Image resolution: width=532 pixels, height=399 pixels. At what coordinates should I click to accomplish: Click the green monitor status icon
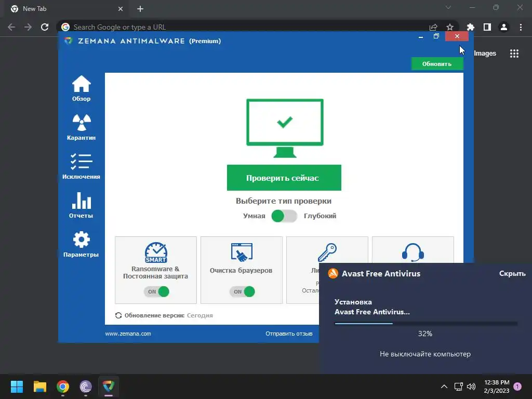[x=285, y=128]
